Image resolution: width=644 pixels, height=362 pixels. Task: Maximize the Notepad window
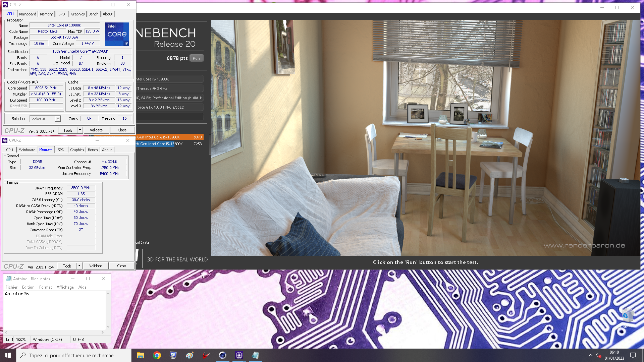pos(88,279)
